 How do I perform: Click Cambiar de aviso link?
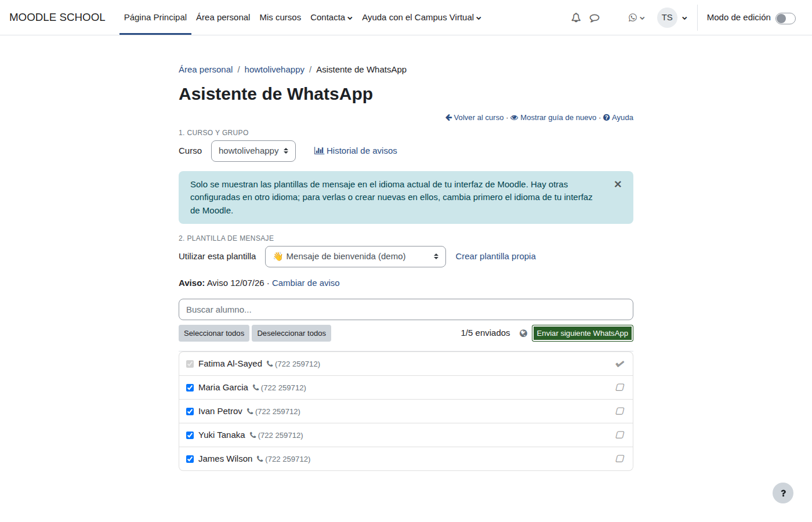click(306, 283)
